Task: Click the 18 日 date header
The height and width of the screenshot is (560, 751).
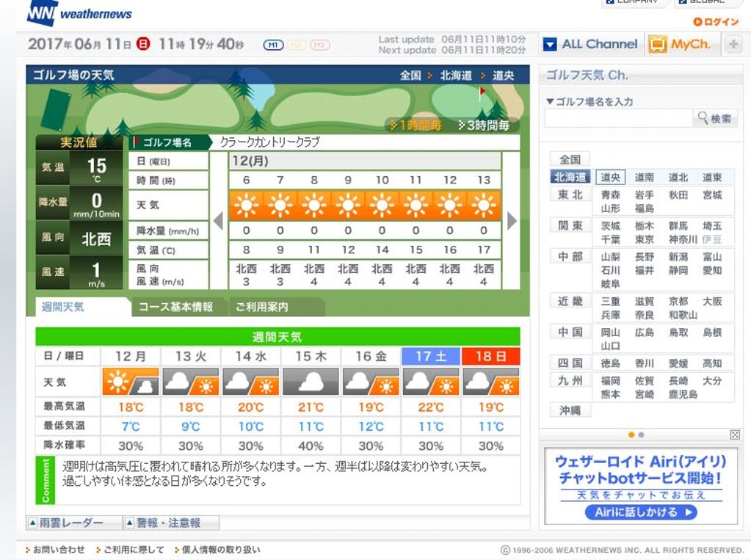Action: [491, 357]
